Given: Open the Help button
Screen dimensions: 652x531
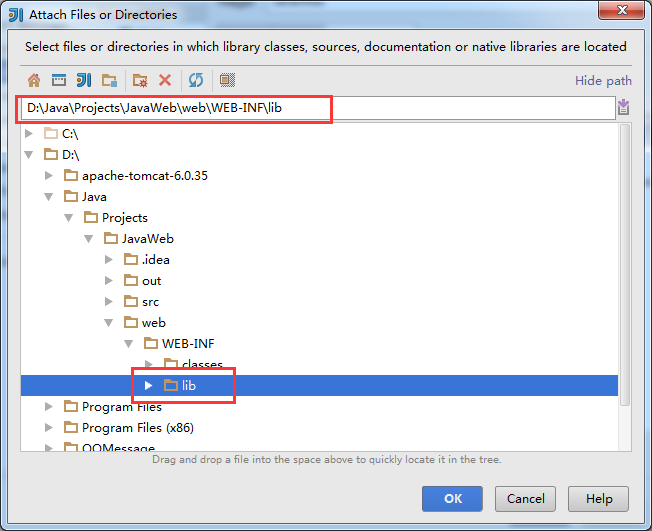Looking at the screenshot, I should click(598, 499).
